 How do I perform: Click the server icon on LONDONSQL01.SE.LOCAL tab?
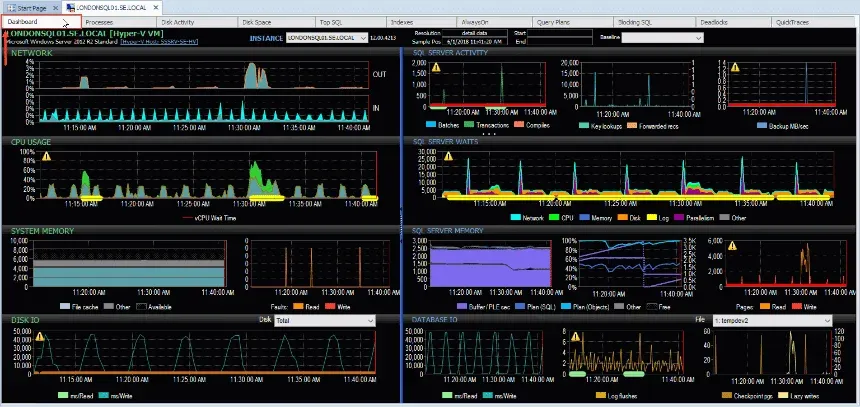(x=71, y=8)
